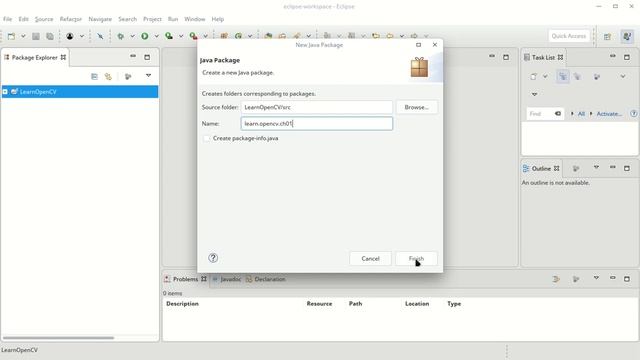Open the Outline view menu arrow
The image size is (640, 360).
point(596,167)
